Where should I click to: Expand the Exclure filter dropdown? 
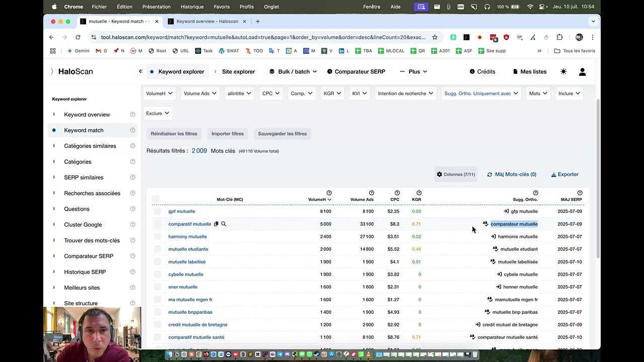pos(157,113)
